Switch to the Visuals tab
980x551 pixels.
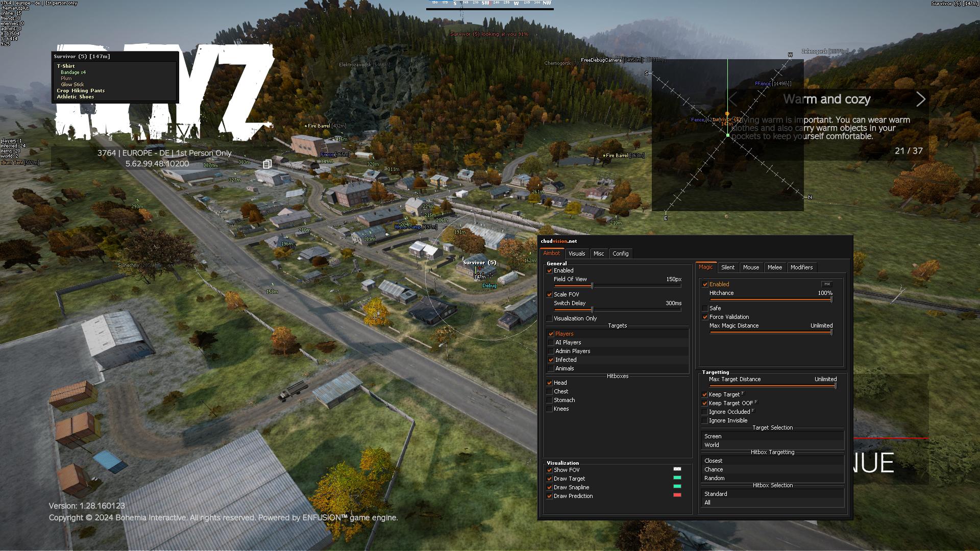[x=576, y=254]
